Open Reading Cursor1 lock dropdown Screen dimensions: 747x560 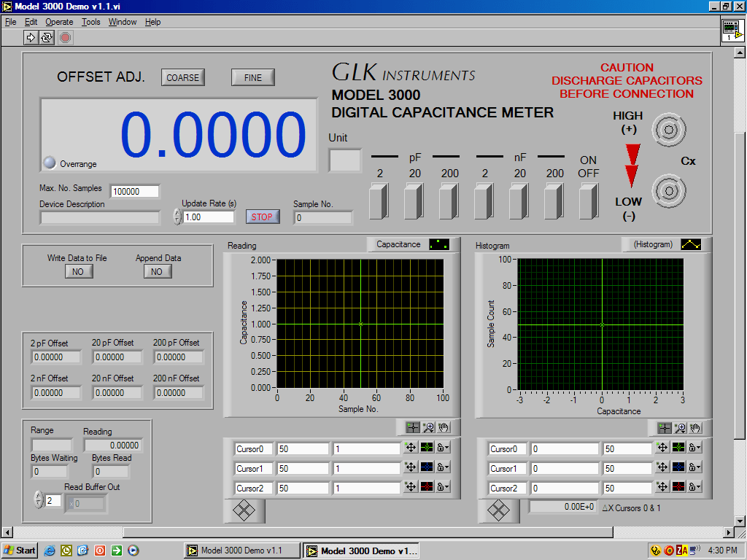click(443, 467)
